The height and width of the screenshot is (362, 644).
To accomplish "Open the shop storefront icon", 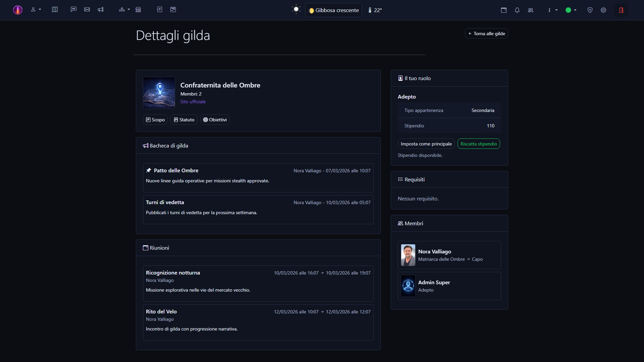I will (x=138, y=10).
